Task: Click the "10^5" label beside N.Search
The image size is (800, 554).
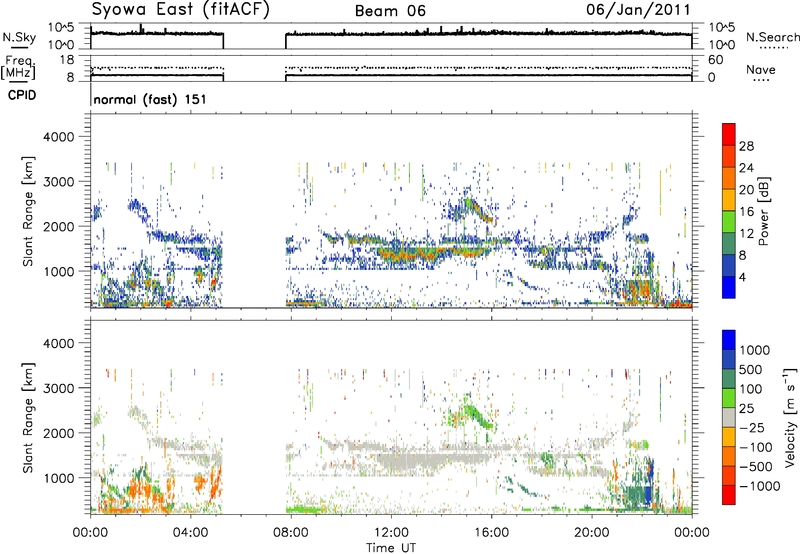Action: [722, 28]
